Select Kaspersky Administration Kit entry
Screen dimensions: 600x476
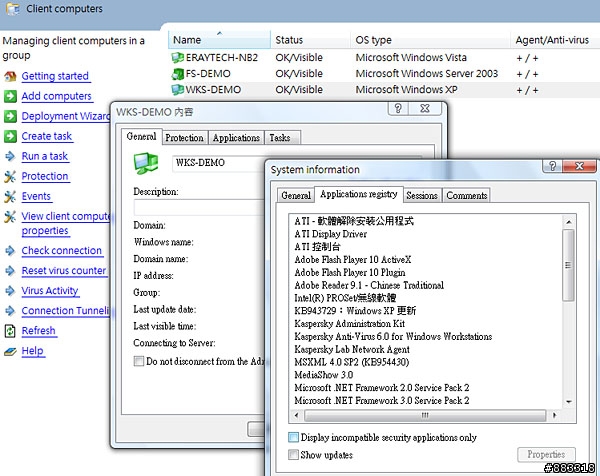349,324
